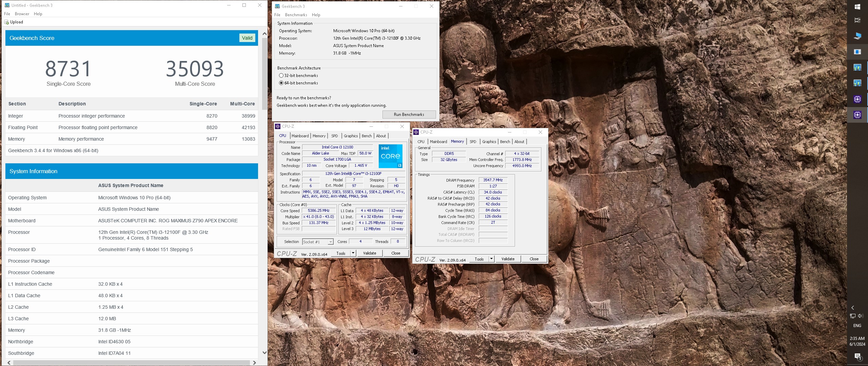Open the File menu in the Untitled Geekbench window
The image size is (868, 366).
point(7,14)
